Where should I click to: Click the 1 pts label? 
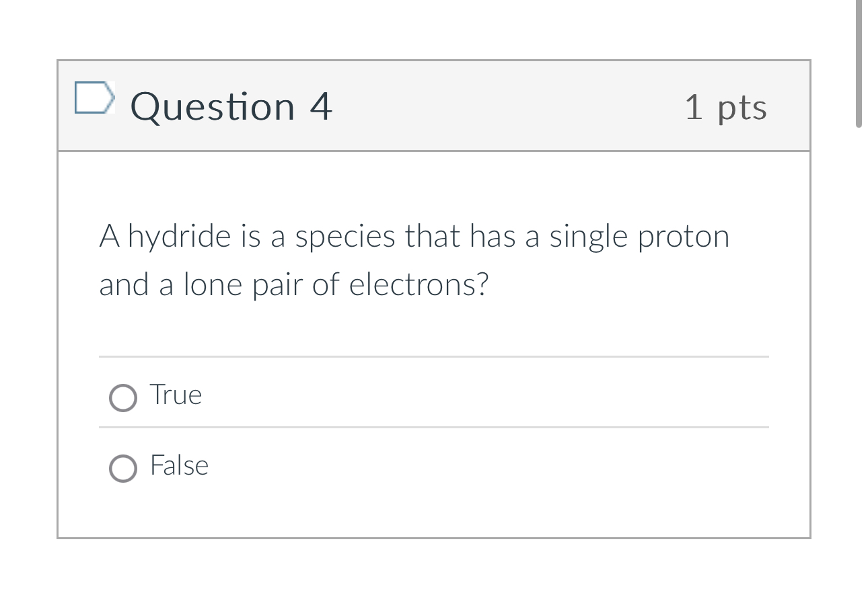[x=727, y=108]
